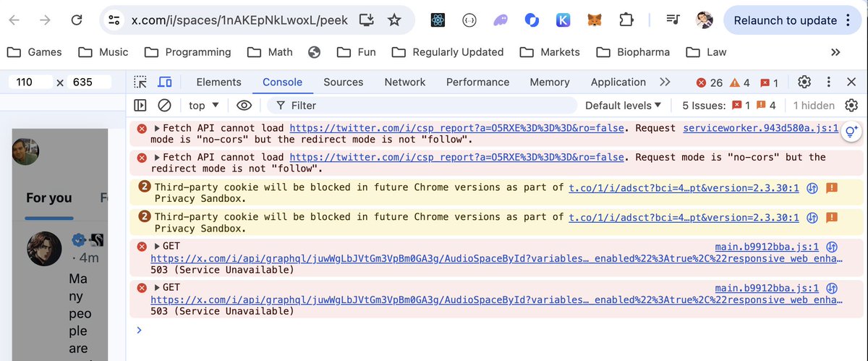Open the Extensions puzzle-piece menu

(626, 20)
